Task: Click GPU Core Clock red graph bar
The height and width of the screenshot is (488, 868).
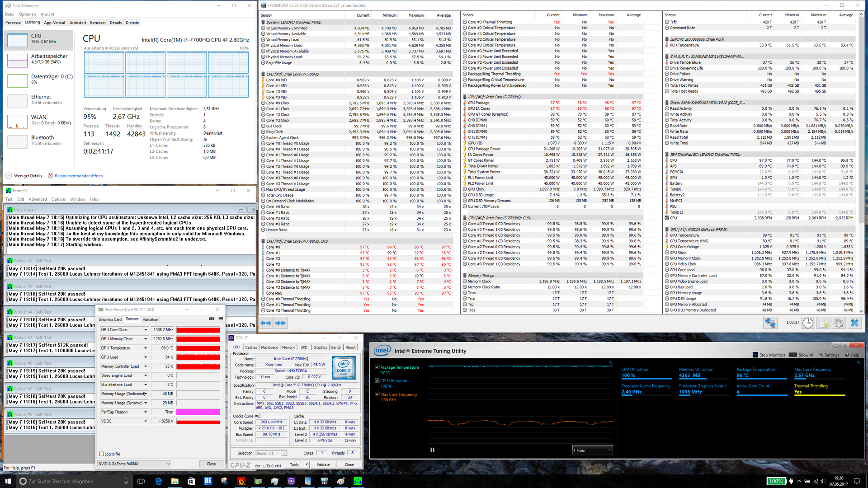Action: pos(198,330)
